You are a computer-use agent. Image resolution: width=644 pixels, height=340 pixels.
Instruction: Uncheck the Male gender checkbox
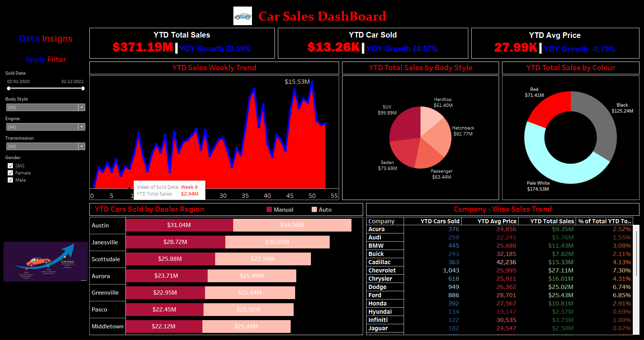[x=11, y=180]
